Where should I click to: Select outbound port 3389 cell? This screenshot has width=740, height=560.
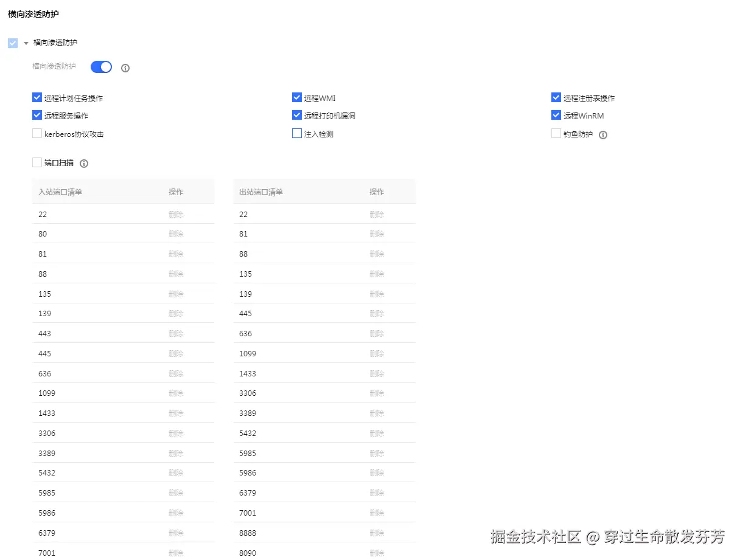(x=248, y=413)
